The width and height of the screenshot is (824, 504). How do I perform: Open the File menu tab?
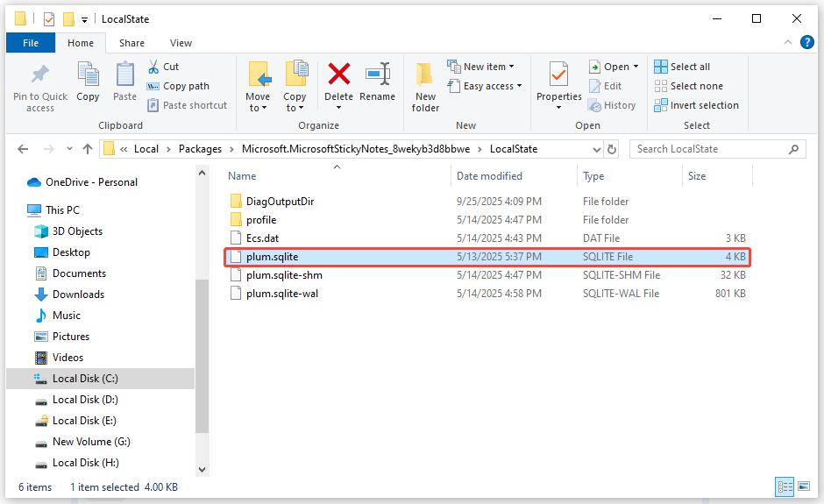[31, 43]
